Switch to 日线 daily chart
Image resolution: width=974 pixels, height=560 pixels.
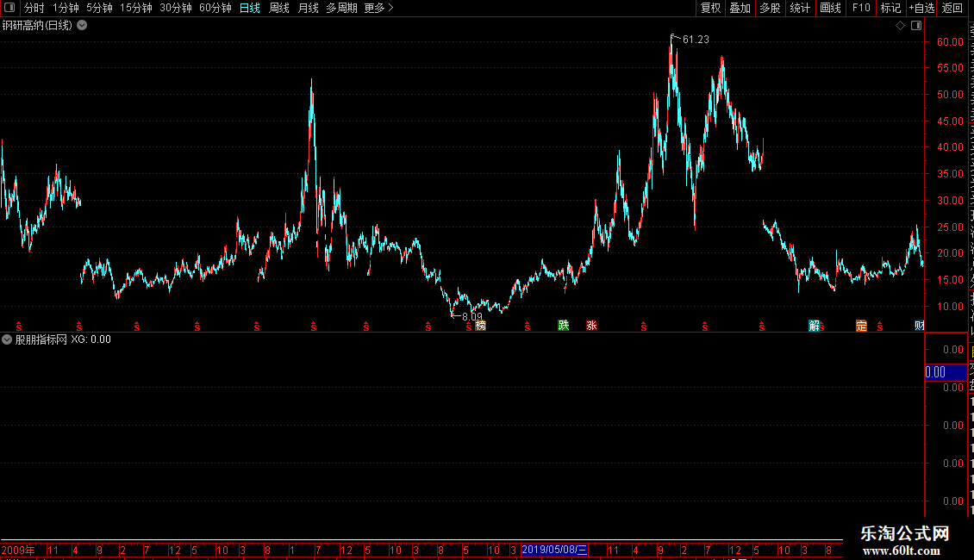tap(250, 8)
